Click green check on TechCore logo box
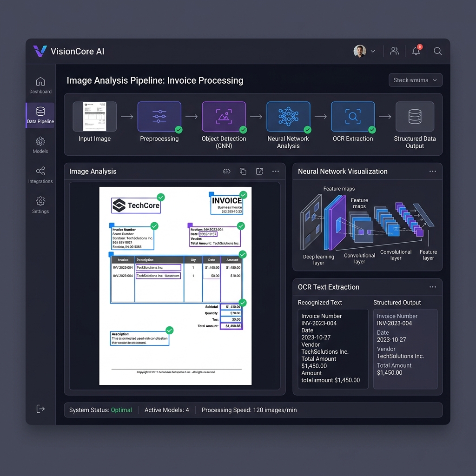Viewport: 476px width, 476px height. click(x=161, y=197)
